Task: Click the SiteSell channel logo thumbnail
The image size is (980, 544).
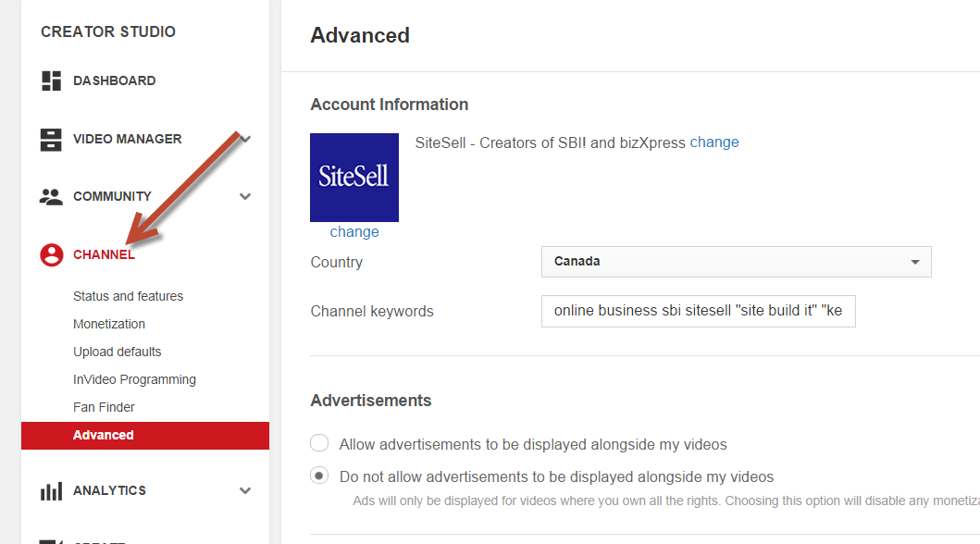Action: pyautogui.click(x=354, y=178)
